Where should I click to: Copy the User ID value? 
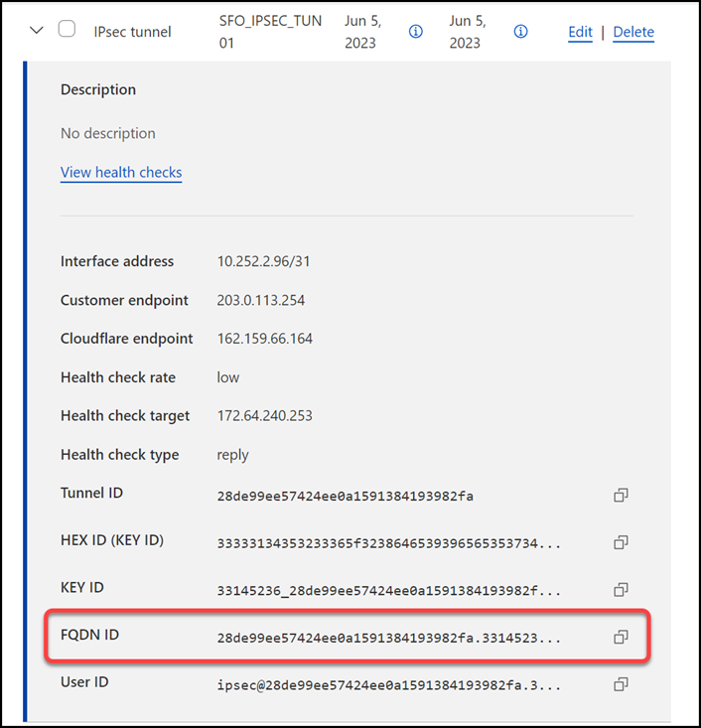[x=621, y=684]
